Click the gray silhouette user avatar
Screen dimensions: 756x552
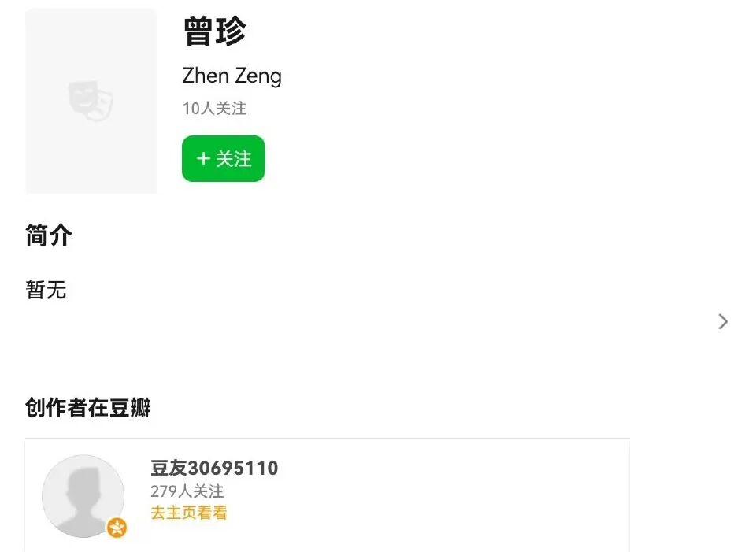point(83,495)
